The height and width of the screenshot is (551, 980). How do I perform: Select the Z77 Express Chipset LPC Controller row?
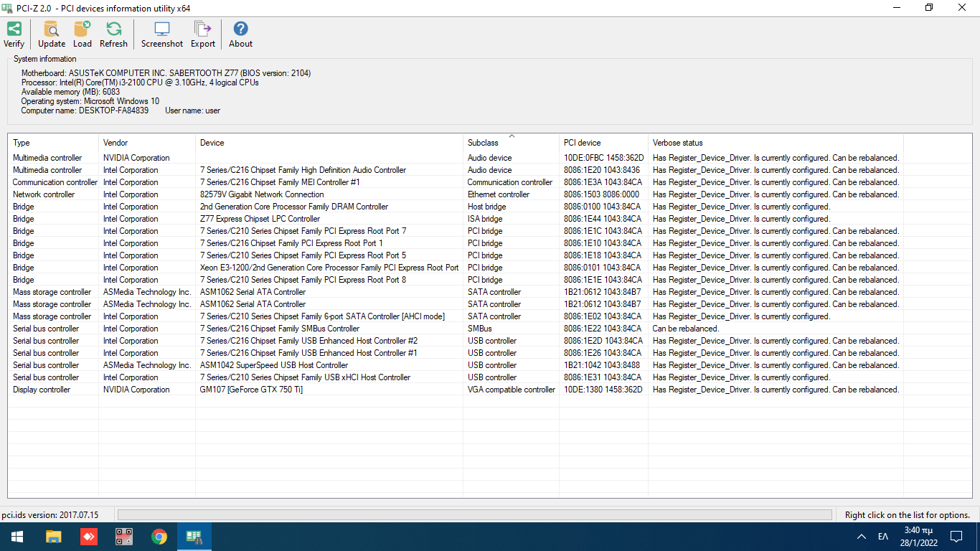pyautogui.click(x=260, y=219)
